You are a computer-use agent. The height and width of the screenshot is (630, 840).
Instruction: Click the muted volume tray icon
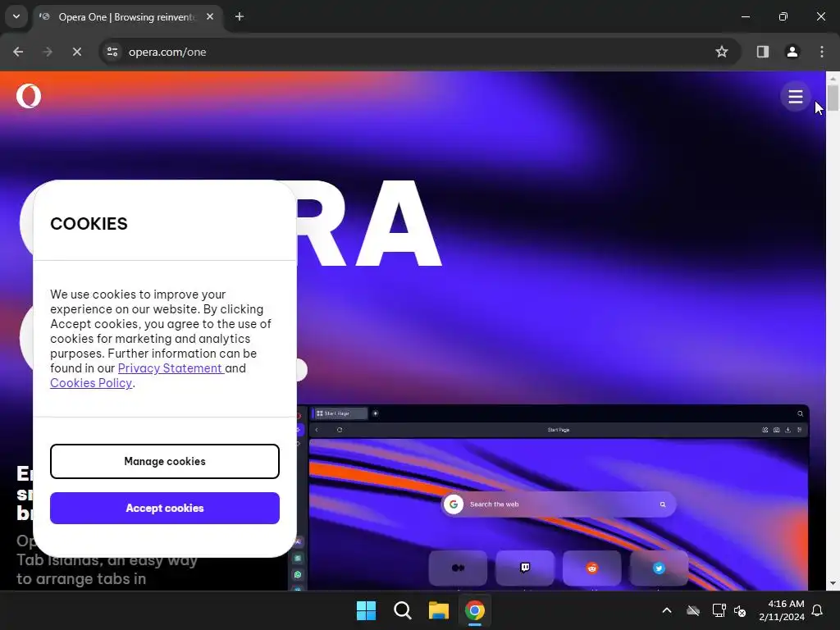pos(740,610)
